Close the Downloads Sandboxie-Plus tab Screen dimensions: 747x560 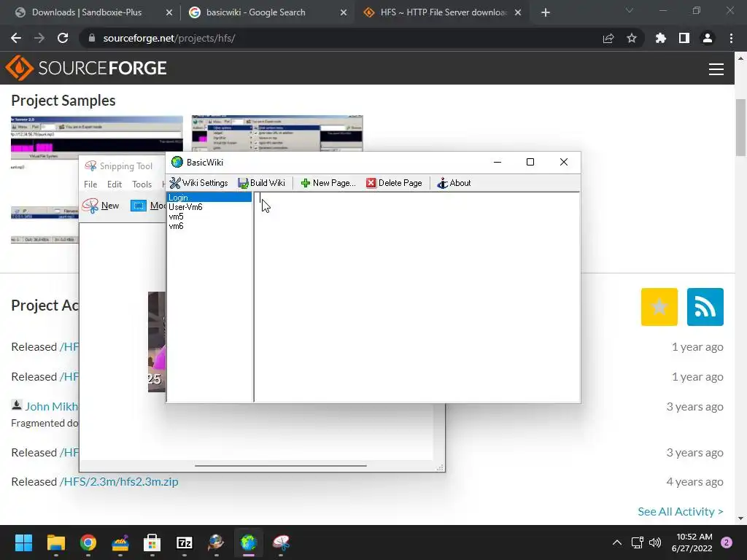[x=169, y=13]
